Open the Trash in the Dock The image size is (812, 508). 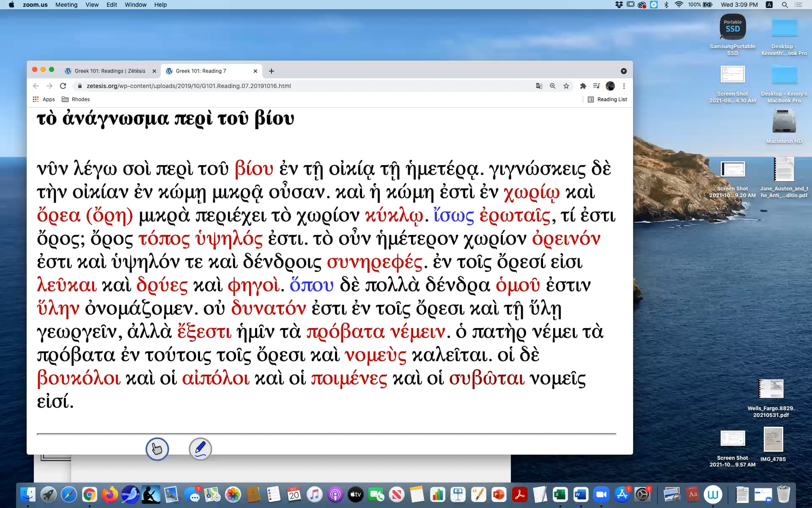(783, 495)
